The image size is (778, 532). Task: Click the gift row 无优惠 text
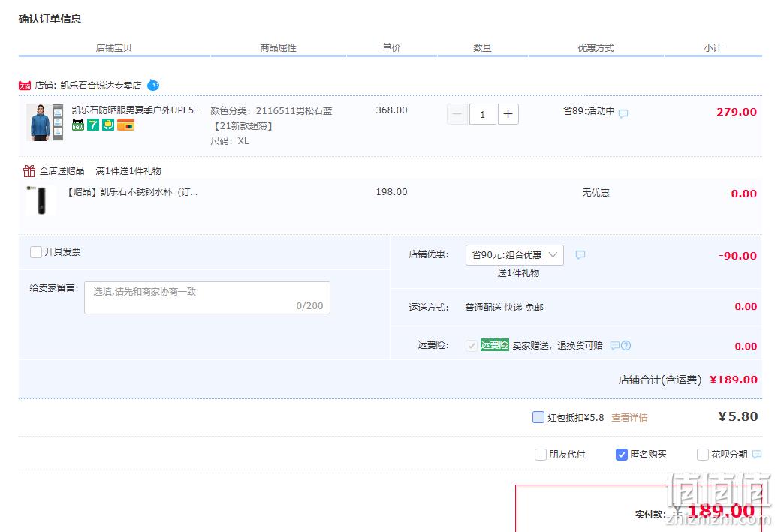[596, 192]
